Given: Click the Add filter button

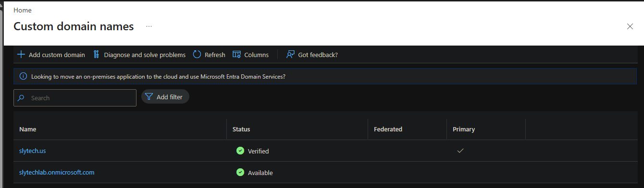Looking at the screenshot, I should point(165,97).
